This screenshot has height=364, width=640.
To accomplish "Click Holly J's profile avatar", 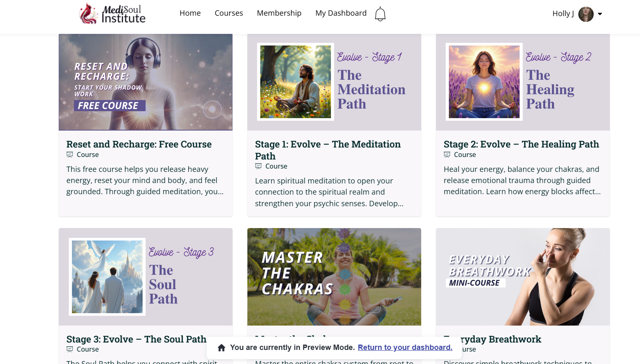I will click(585, 14).
